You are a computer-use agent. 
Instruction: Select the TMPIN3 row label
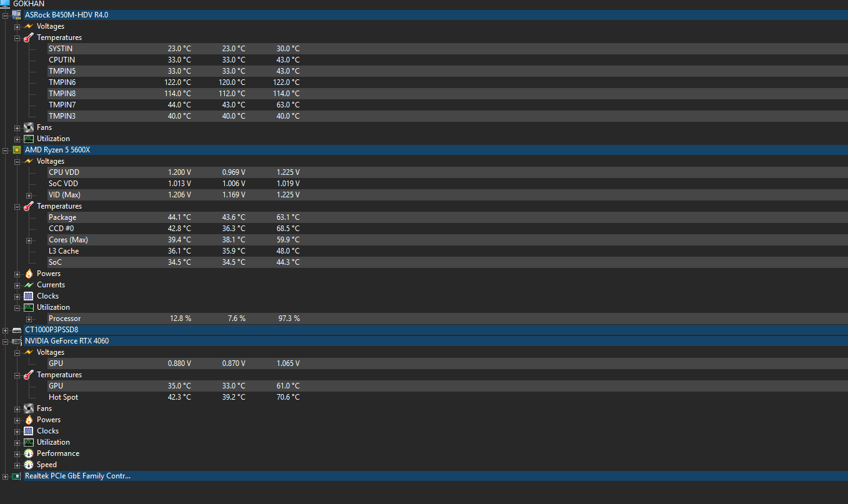pyautogui.click(x=62, y=116)
